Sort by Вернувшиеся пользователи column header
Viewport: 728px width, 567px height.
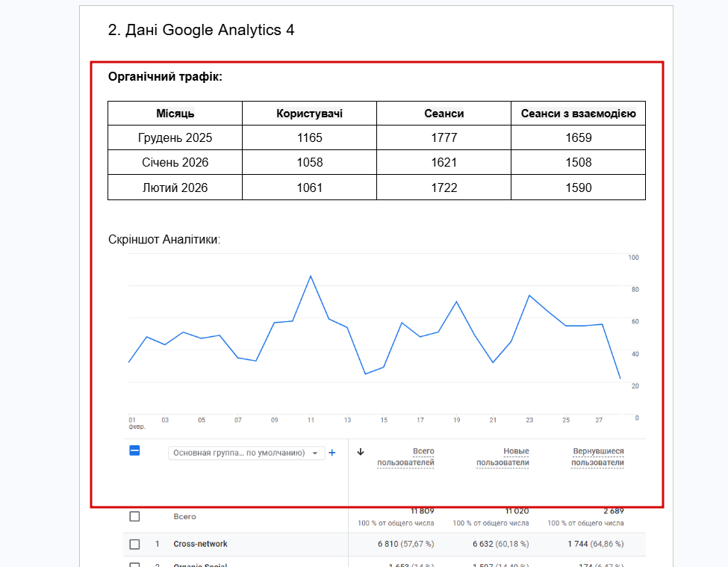597,457
